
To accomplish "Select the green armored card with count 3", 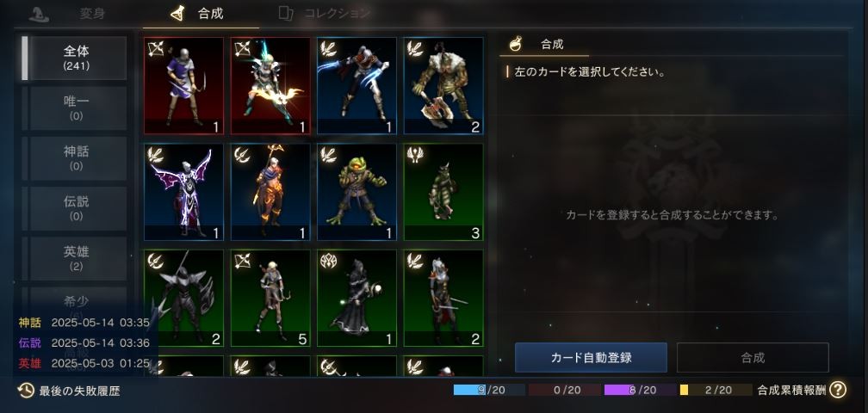I will (443, 193).
